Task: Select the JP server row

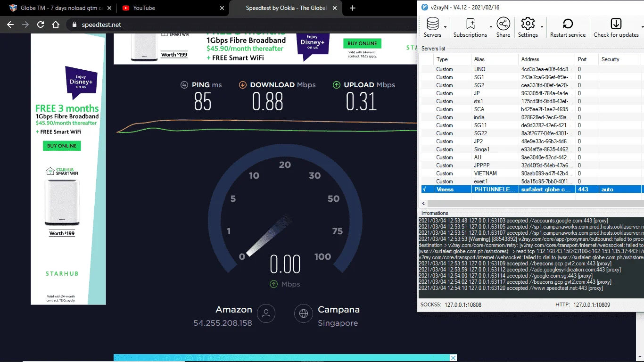Action: pyautogui.click(x=530, y=93)
